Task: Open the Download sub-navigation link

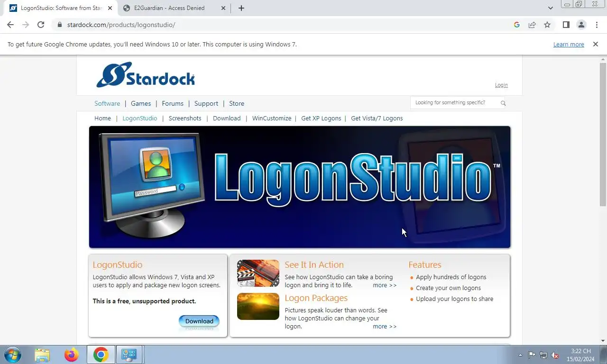Action: click(227, 118)
